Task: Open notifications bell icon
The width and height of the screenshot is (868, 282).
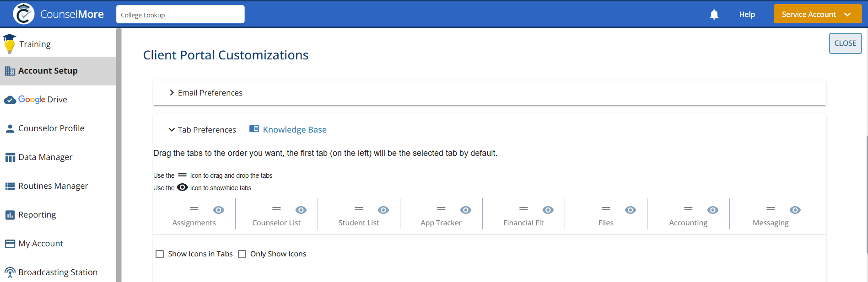Action: click(714, 15)
